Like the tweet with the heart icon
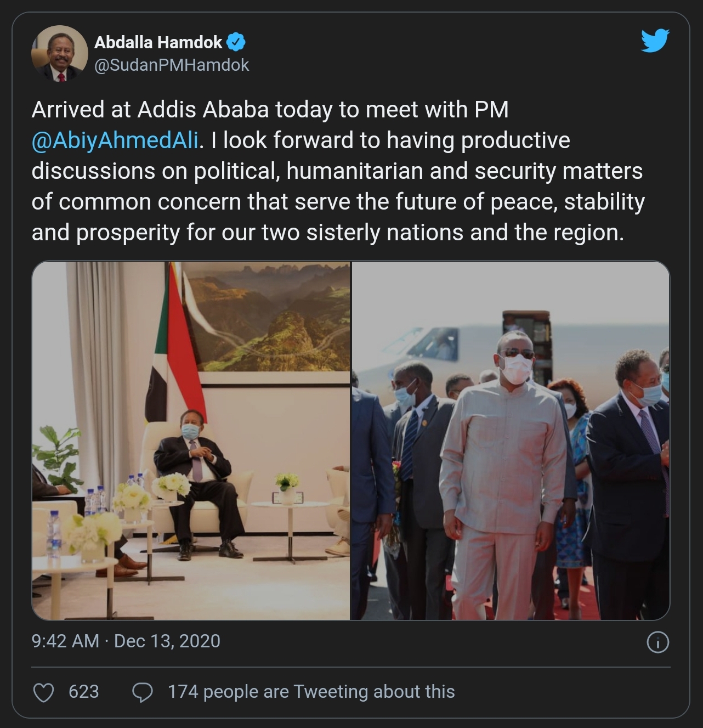The height and width of the screenshot is (728, 703). [x=44, y=692]
